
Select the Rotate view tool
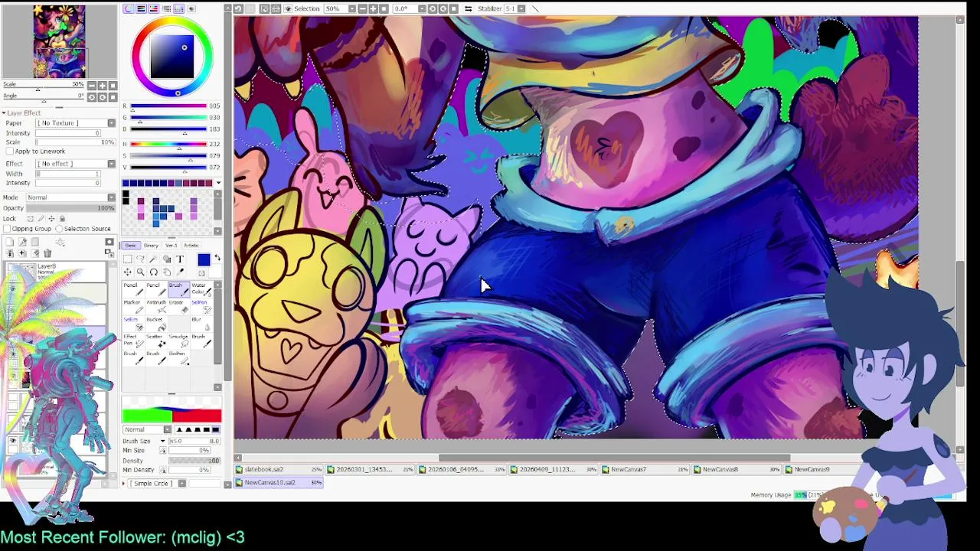click(154, 272)
